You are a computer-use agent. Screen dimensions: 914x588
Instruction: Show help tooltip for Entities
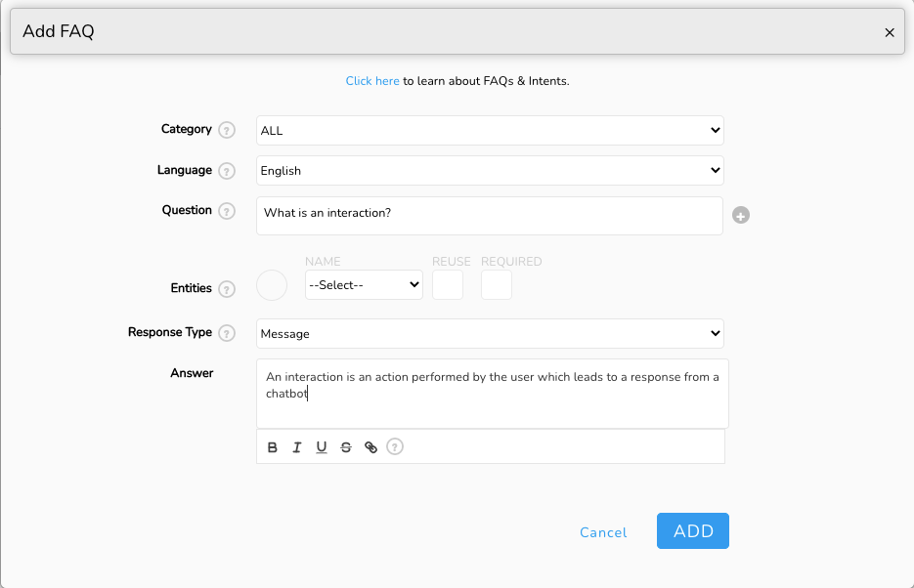227,289
